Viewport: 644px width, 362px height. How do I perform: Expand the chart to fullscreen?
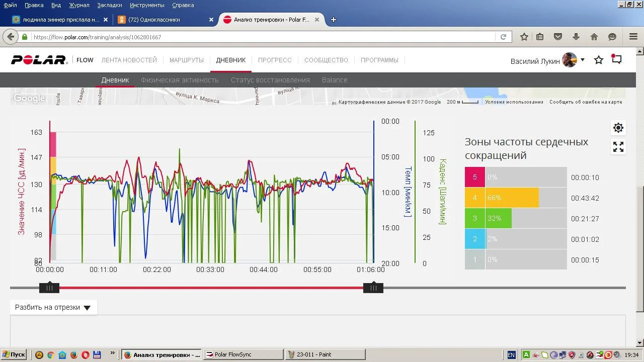618,147
